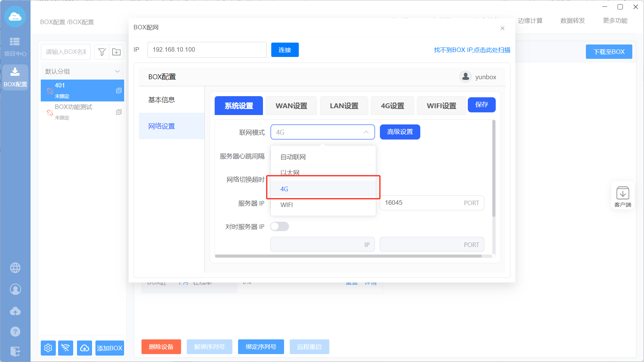The image size is (644, 362).
Task: Select WIFI from the dropdown list
Action: pos(287,205)
